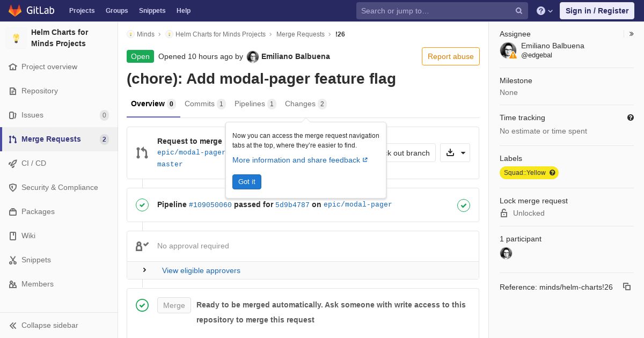Select the Squad::Yellow label

[524, 173]
